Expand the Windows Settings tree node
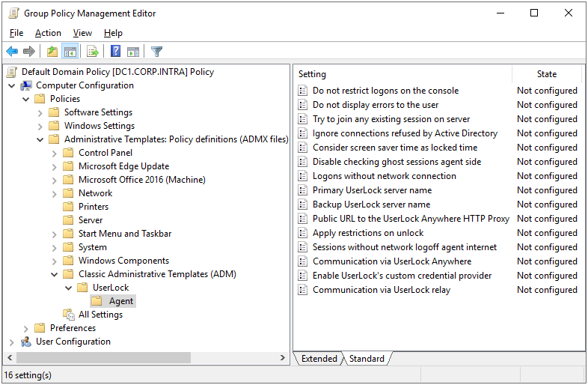 click(x=40, y=126)
